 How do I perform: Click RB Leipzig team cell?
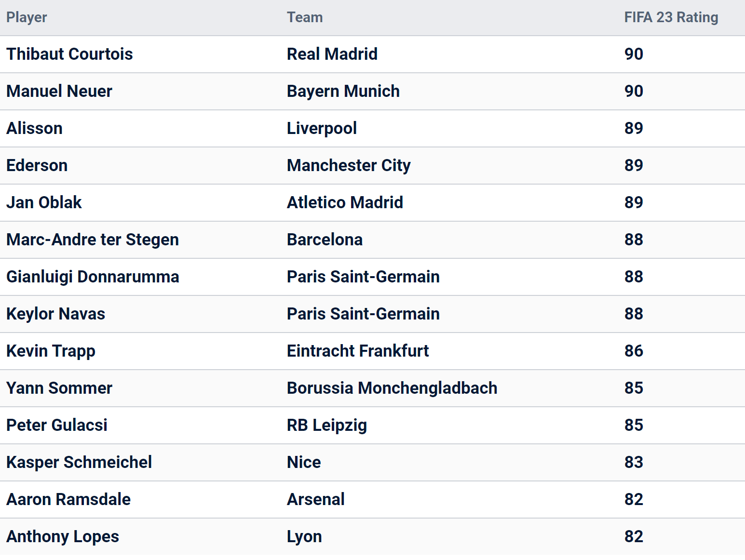point(327,425)
